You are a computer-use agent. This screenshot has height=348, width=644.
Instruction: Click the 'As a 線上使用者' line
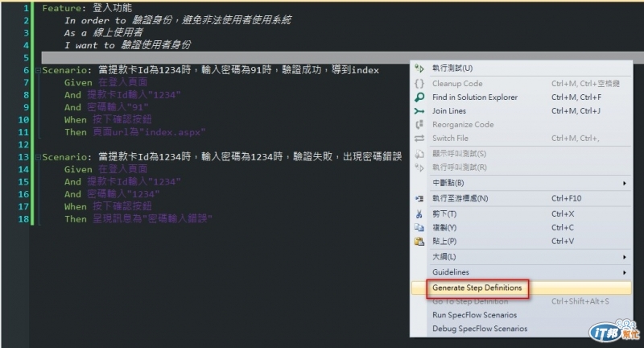104,32
